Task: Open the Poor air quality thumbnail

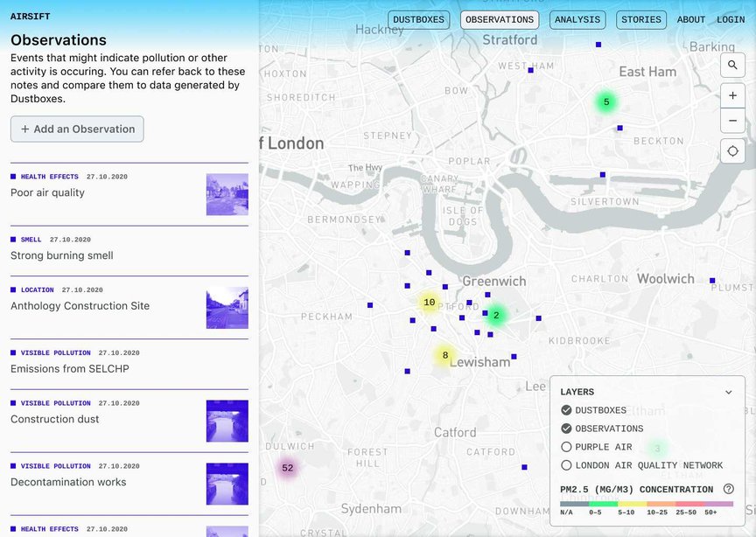Action: point(227,194)
